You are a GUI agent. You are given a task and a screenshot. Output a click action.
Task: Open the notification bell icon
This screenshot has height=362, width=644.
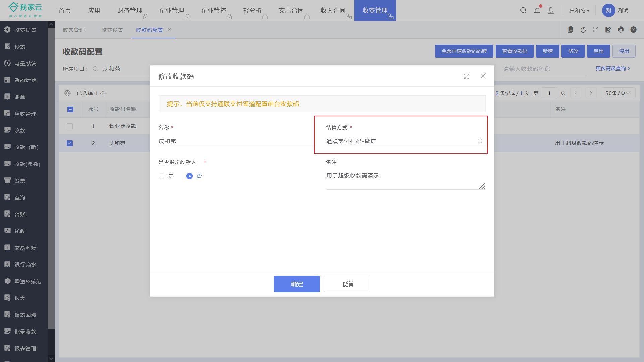537,10
